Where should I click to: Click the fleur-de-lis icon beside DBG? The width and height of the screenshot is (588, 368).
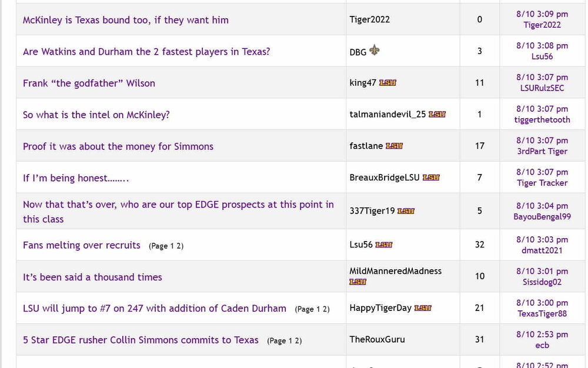(x=374, y=51)
